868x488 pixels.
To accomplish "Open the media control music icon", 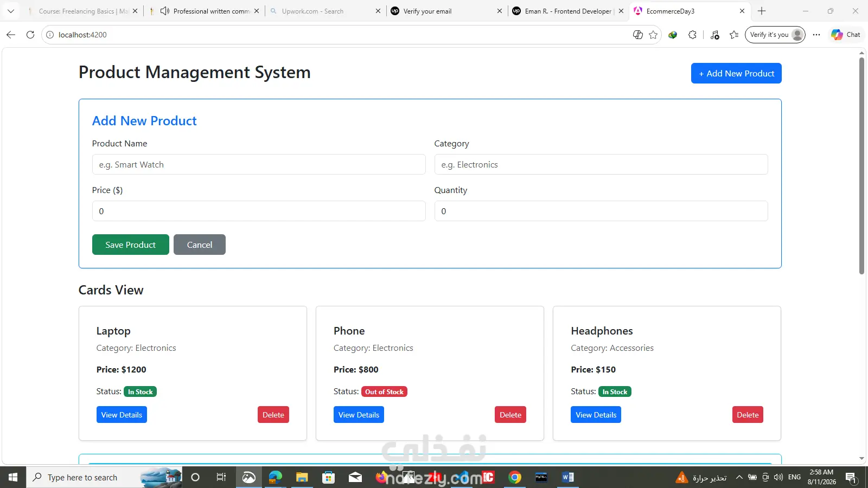I will point(715,35).
